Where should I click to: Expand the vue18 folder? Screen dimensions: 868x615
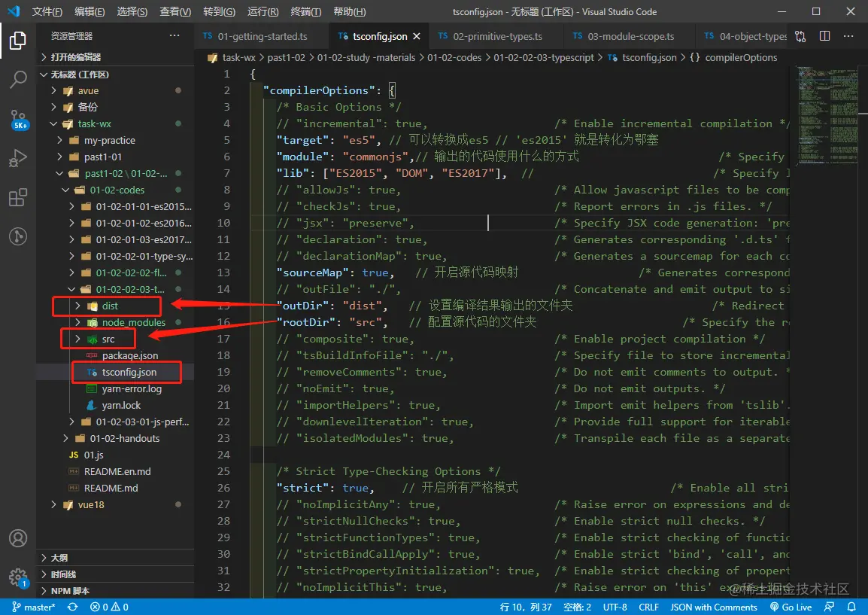tap(115, 505)
